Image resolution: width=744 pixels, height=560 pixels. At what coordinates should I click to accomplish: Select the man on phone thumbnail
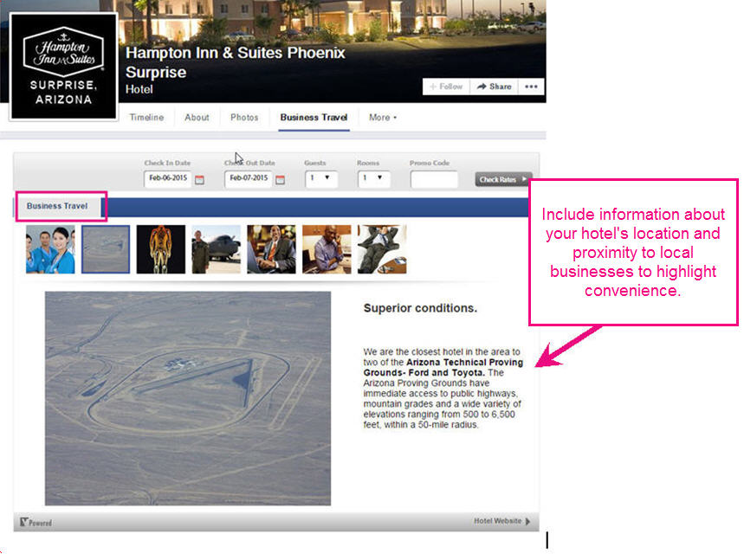(327, 249)
